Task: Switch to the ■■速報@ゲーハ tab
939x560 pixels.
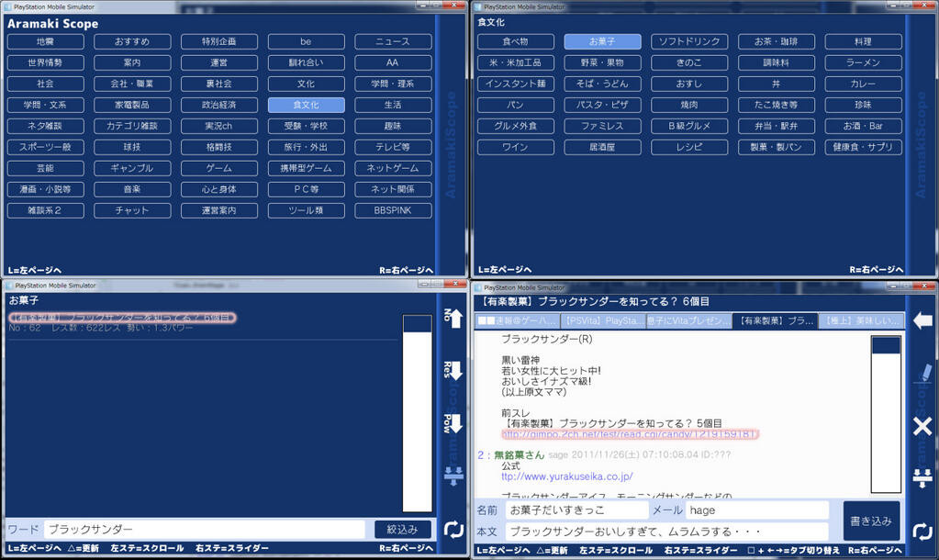Action: pos(518,321)
